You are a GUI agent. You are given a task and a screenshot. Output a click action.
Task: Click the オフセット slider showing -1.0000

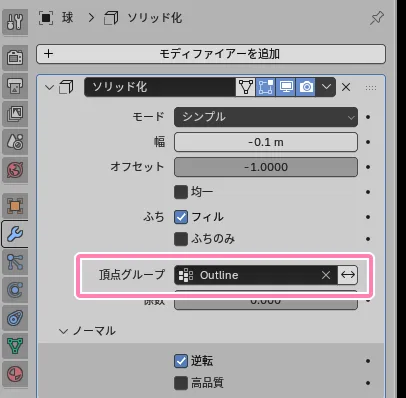[266, 167]
